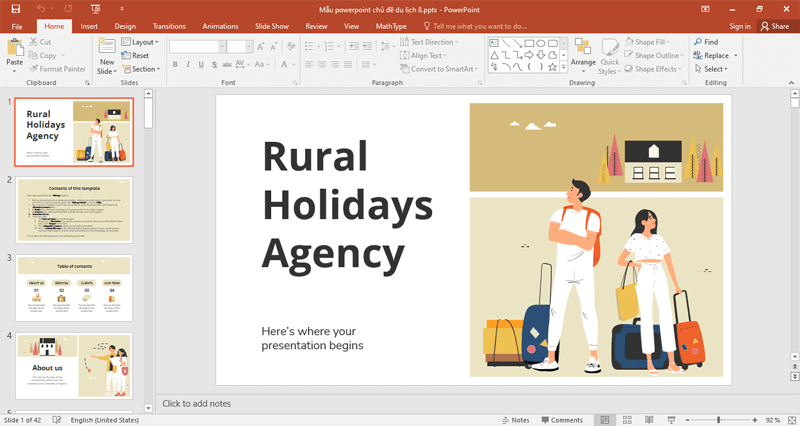This screenshot has width=800, height=426.
Task: Click the Save icon in quick access toolbar
Action: [16, 9]
